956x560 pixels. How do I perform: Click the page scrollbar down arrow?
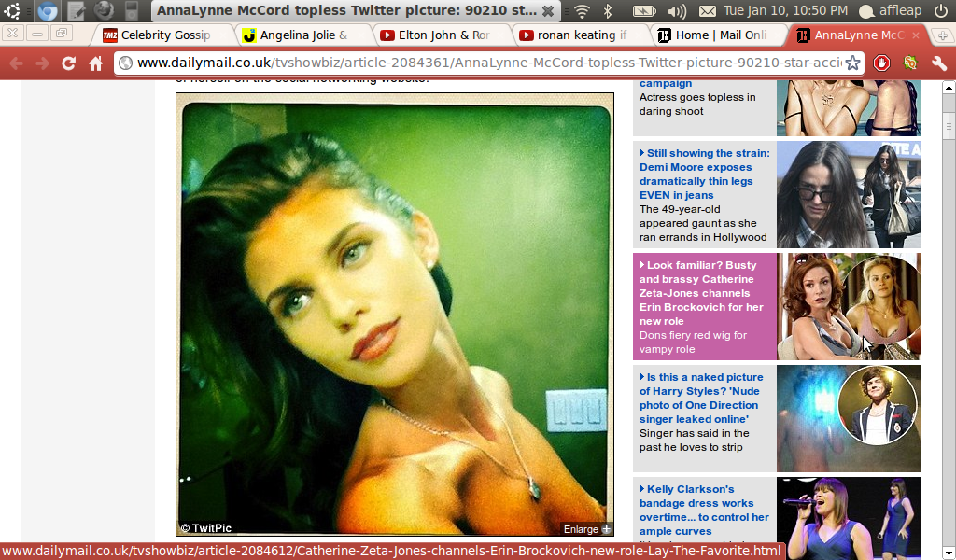(x=949, y=553)
